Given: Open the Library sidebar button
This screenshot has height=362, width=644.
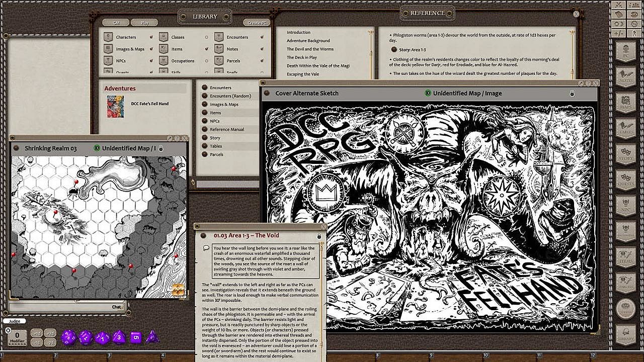Looking at the screenshot, I should click(x=625, y=334).
